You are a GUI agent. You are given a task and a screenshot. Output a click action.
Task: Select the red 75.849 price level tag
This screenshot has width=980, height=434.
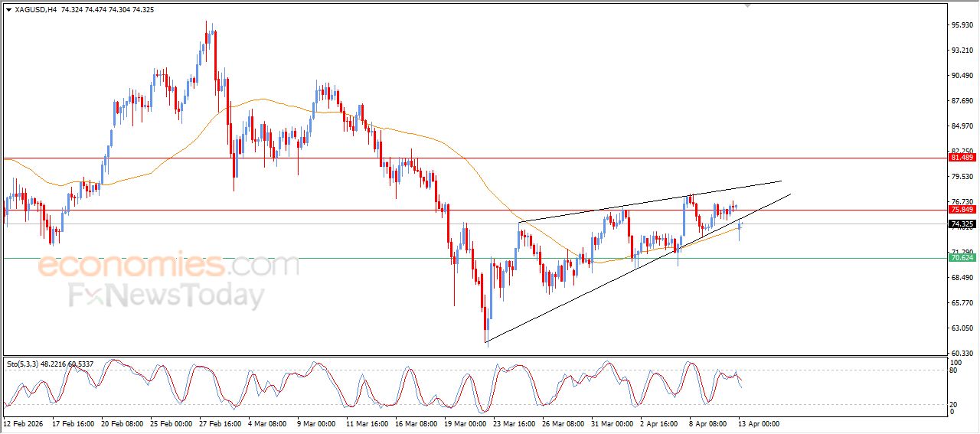962,210
